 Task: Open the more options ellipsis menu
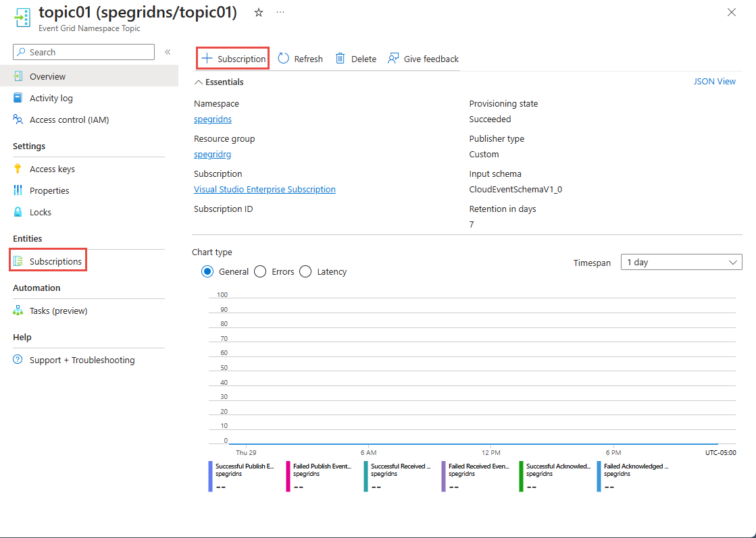(x=280, y=13)
